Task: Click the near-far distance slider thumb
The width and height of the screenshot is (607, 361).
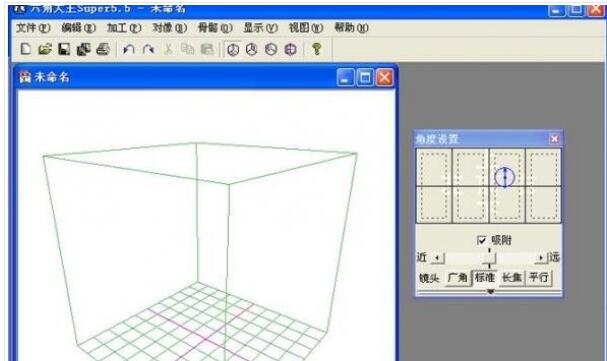Action: click(x=489, y=258)
